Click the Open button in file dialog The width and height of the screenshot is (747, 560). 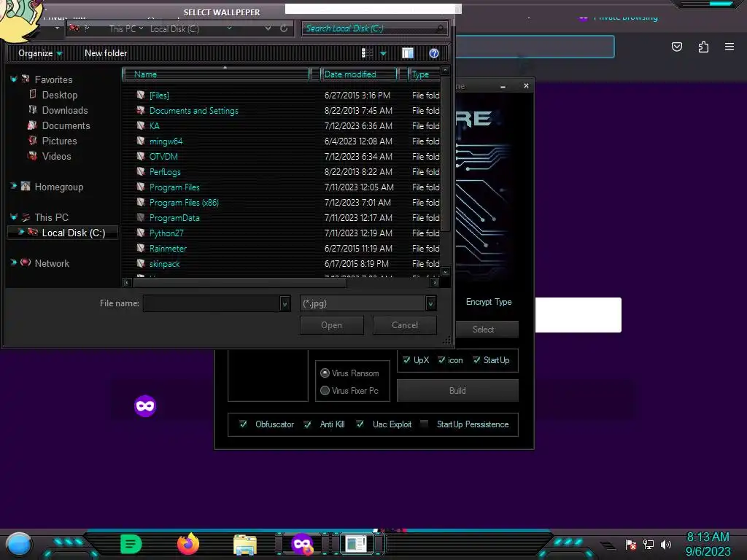click(332, 325)
